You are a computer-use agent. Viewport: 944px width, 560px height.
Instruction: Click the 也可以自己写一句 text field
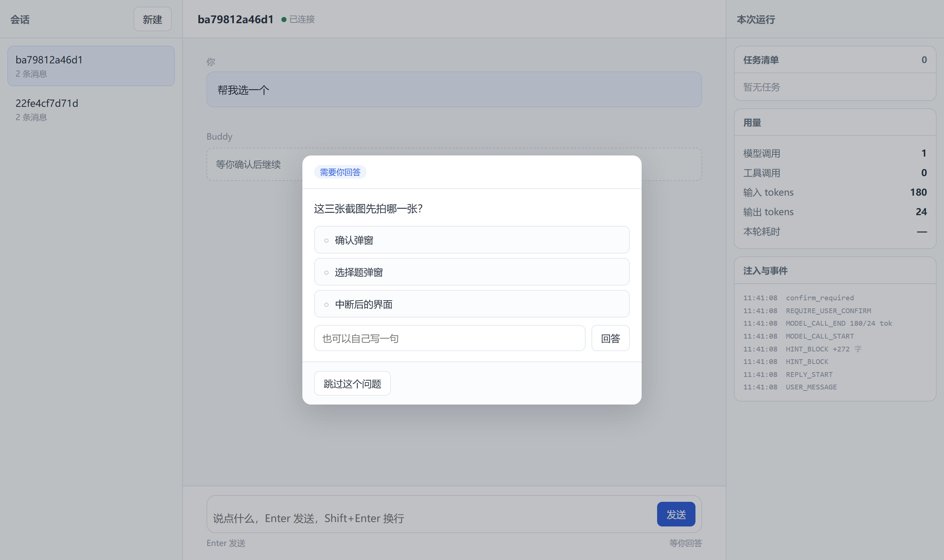450,339
